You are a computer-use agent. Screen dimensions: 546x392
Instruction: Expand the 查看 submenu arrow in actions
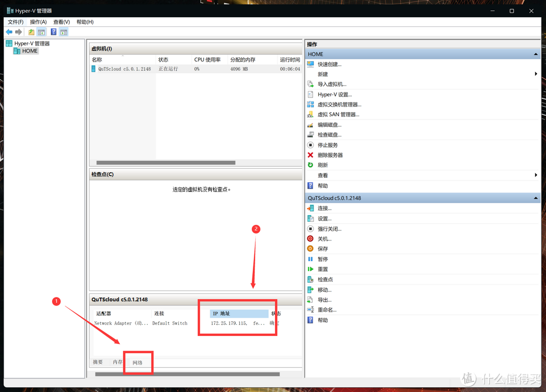[536, 175]
